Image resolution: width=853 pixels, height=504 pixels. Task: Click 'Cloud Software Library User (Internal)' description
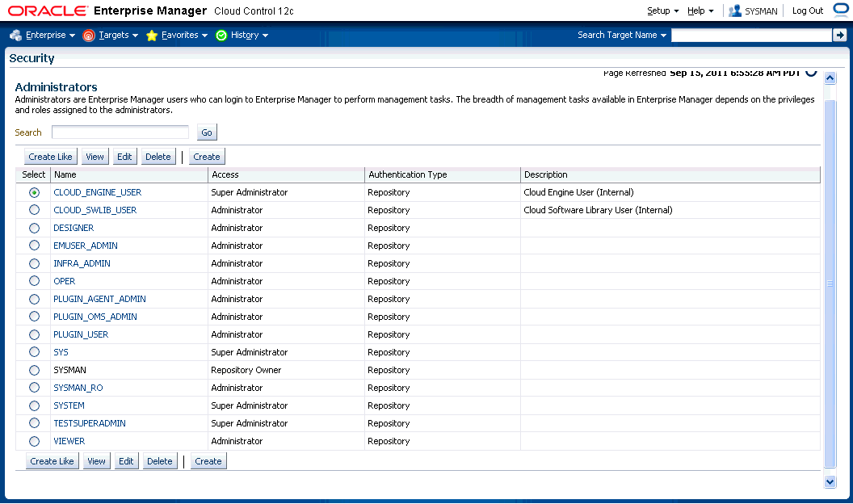tap(598, 210)
